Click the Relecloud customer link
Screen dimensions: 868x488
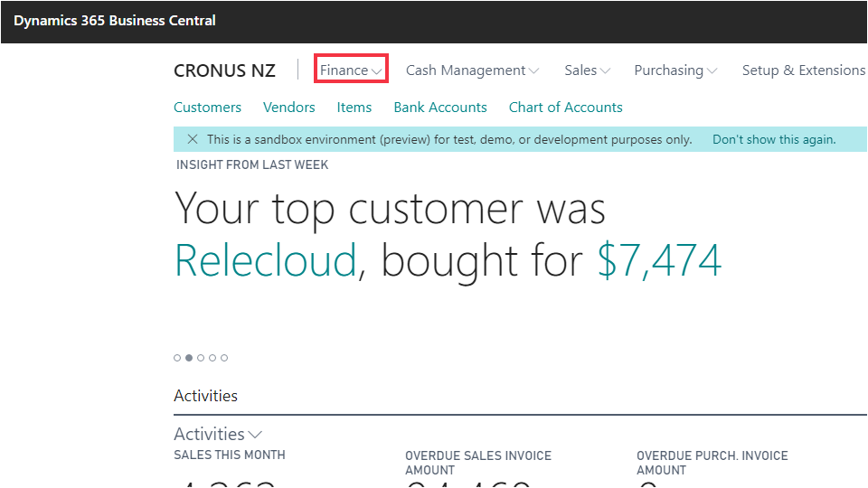tap(265, 260)
